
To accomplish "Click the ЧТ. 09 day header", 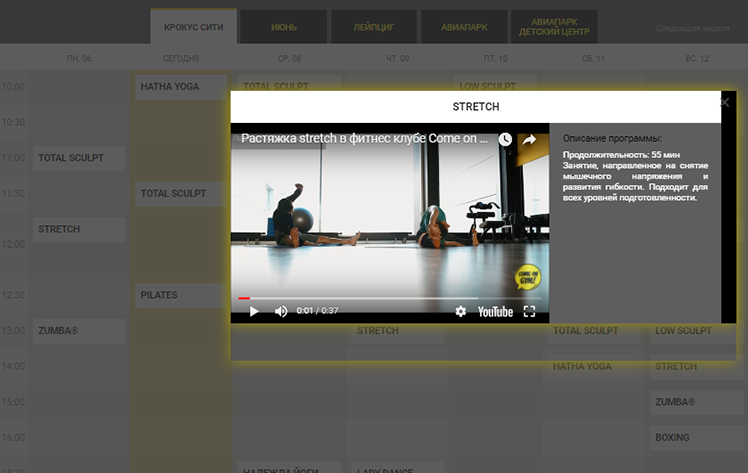I will pyautogui.click(x=397, y=59).
